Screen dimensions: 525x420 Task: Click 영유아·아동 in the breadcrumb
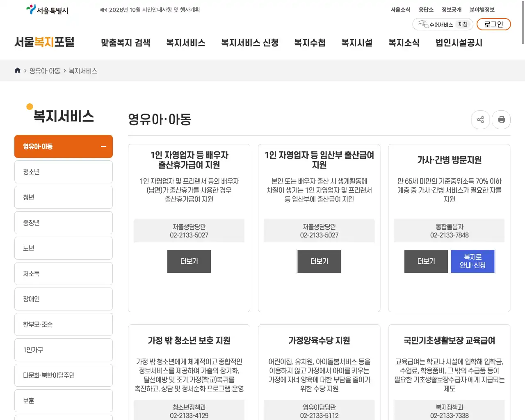[45, 71]
